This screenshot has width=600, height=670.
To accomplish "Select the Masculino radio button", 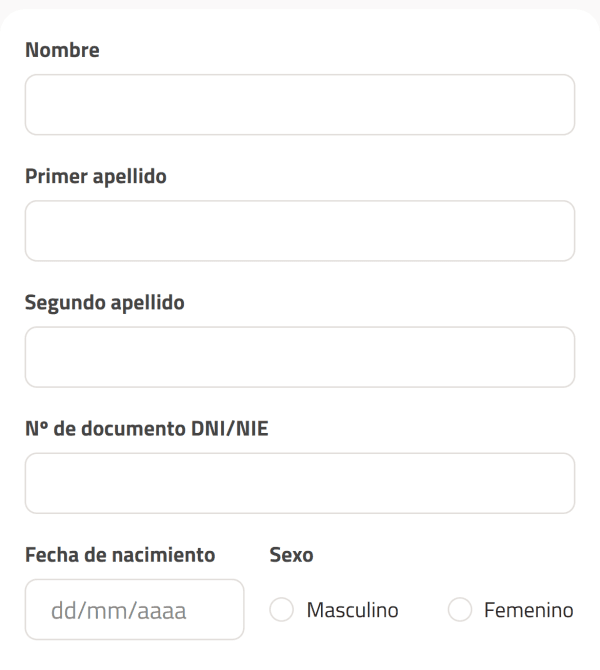I will coord(282,609).
